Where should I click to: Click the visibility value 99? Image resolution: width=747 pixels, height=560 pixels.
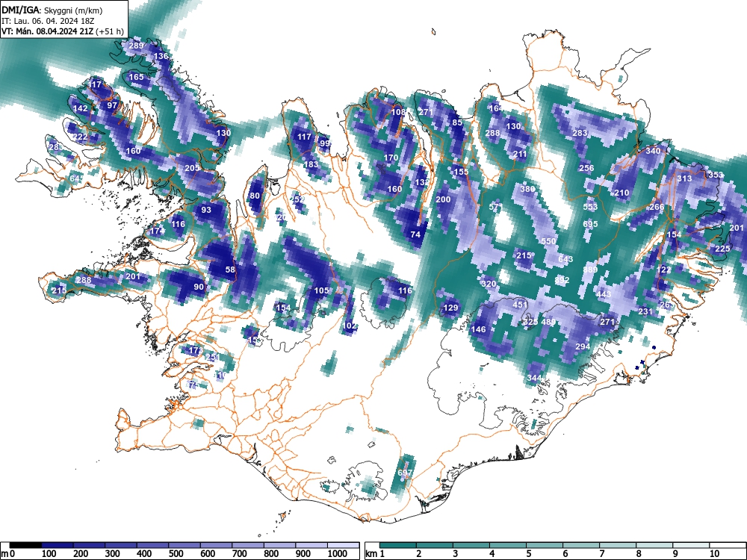coord(324,143)
